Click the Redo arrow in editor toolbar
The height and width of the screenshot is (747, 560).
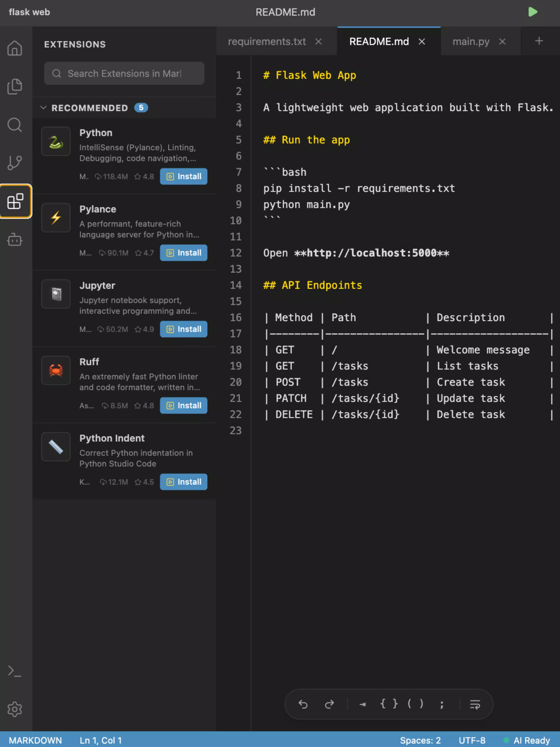329,704
